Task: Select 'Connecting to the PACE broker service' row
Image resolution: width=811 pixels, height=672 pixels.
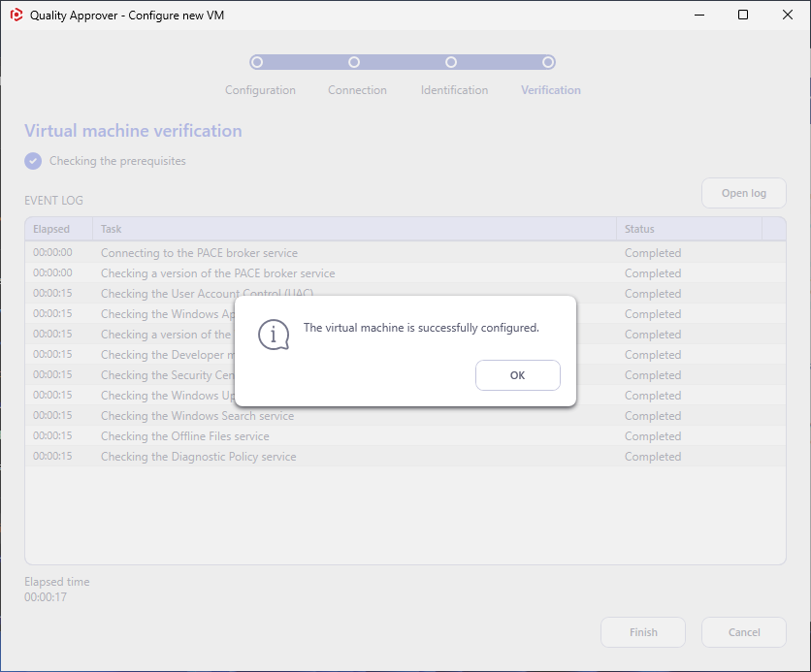Action: pyautogui.click(x=405, y=253)
